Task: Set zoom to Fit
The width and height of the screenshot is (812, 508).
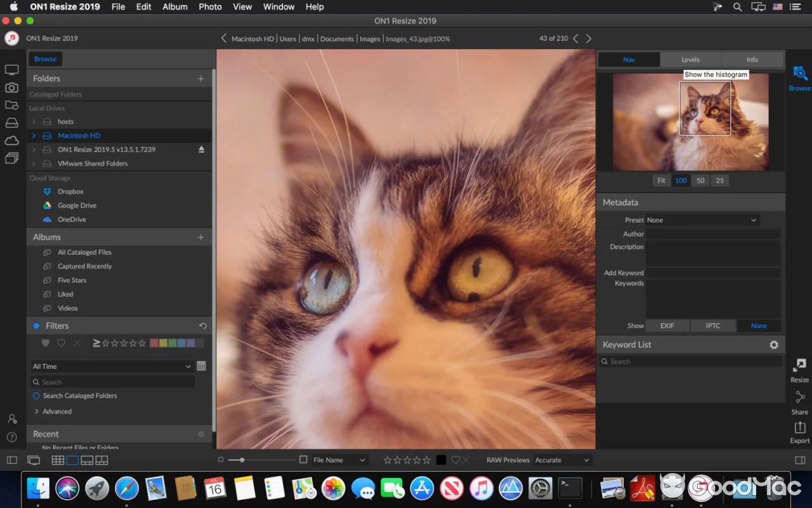Action: [x=661, y=180]
